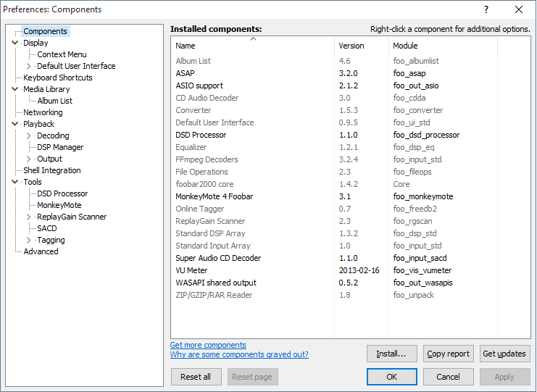Image resolution: width=537 pixels, height=392 pixels.
Task: Open the Context Menu preferences page
Action: tap(62, 54)
